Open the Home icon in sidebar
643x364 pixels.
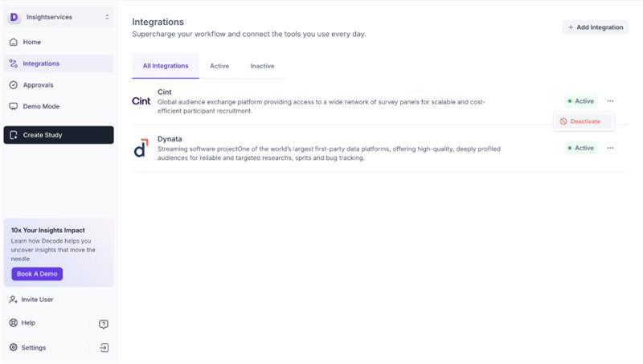14,43
